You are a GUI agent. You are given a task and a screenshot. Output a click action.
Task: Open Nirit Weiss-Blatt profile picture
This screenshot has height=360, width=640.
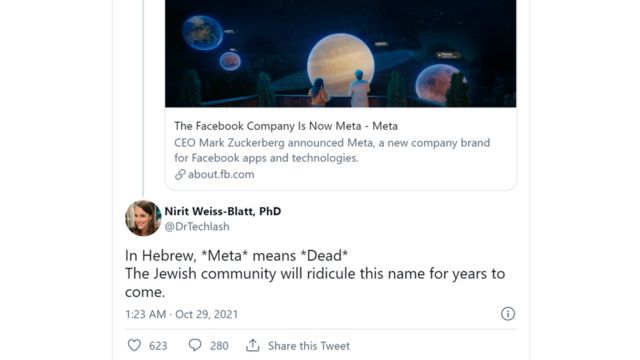pyautogui.click(x=143, y=218)
